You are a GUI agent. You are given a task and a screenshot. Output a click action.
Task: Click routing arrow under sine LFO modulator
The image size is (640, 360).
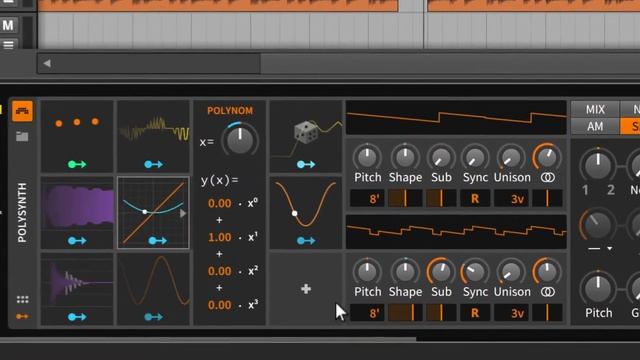153,317
